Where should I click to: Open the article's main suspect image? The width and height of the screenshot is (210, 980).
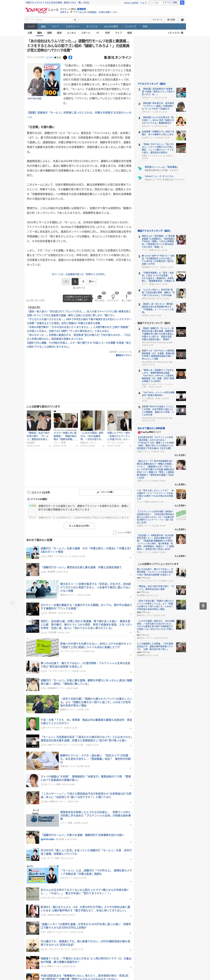[44, 80]
